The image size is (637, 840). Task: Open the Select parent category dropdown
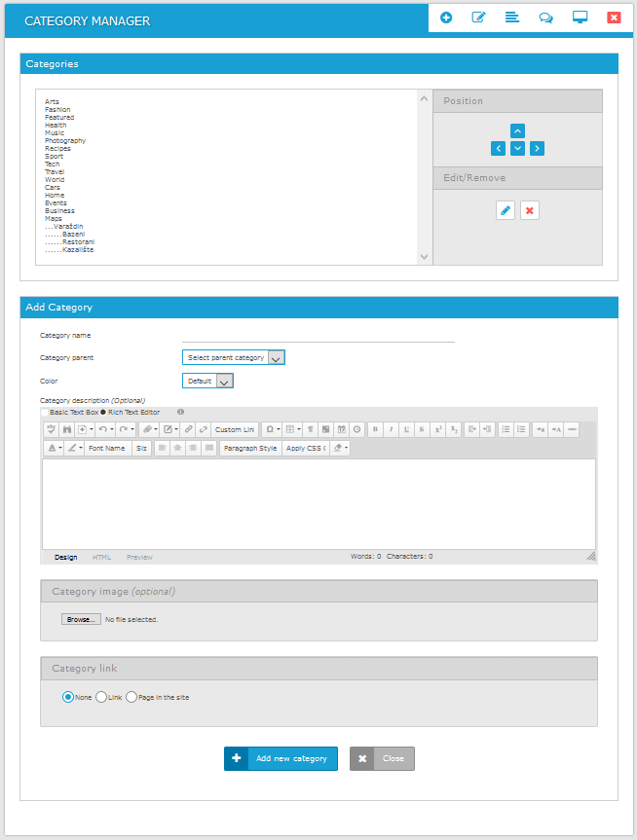[233, 358]
